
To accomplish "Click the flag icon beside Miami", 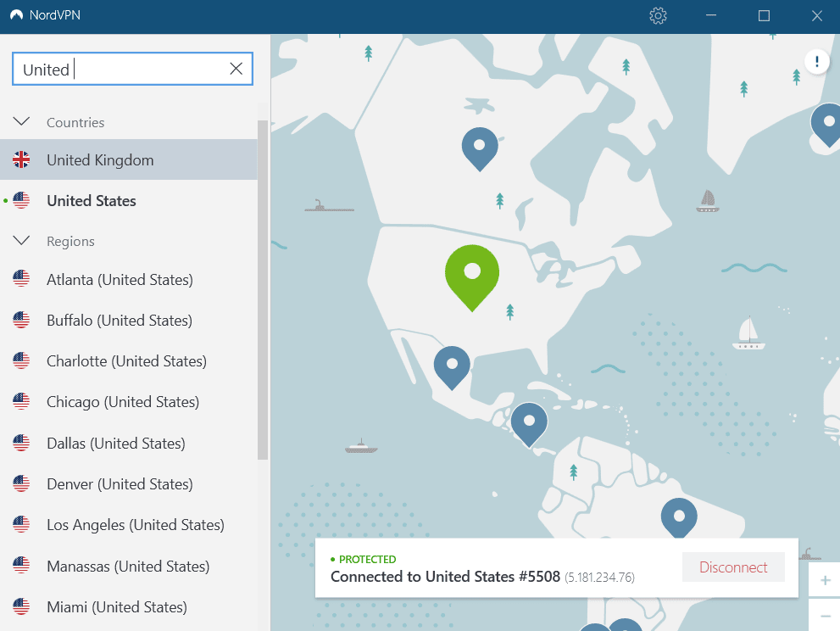I will pos(21,606).
